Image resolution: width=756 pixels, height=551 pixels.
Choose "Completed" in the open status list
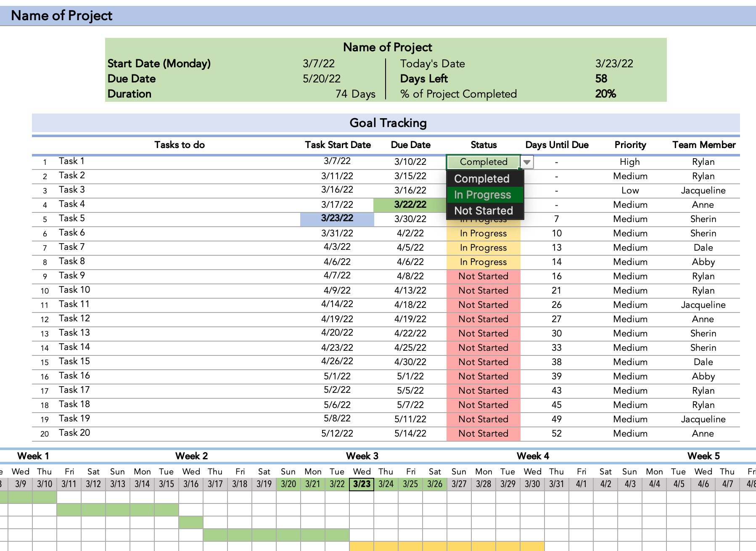[482, 179]
